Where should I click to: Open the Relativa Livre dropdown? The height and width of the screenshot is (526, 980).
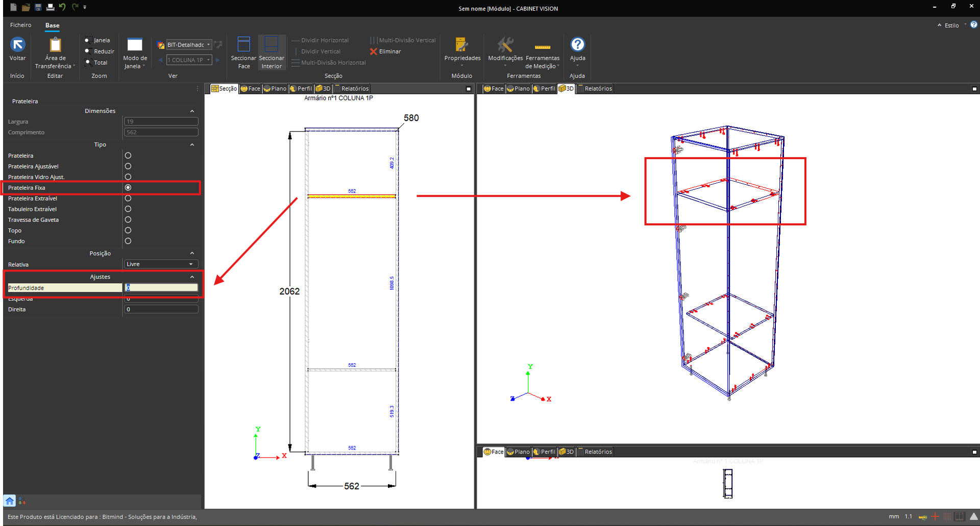161,264
